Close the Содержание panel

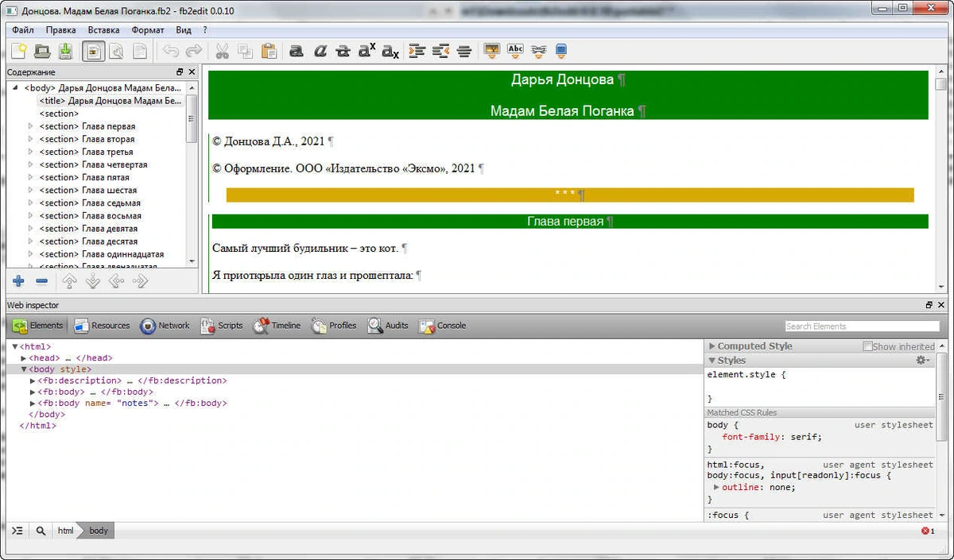coord(192,72)
